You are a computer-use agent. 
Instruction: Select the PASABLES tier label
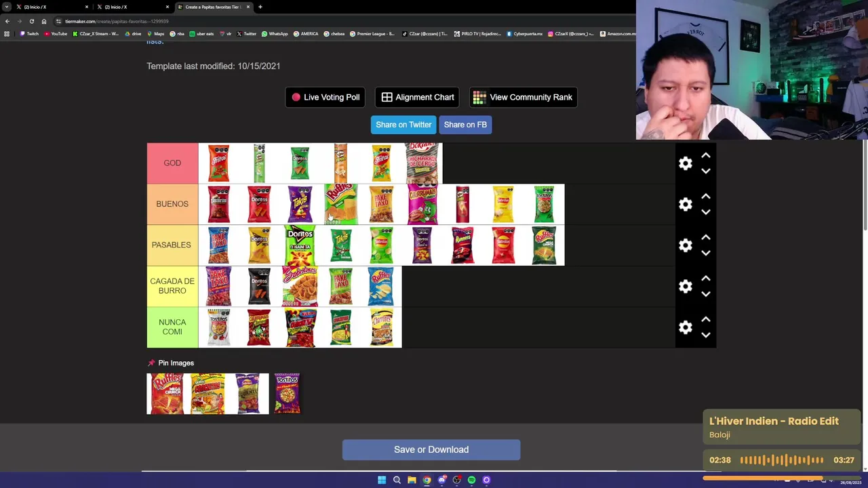tap(172, 245)
